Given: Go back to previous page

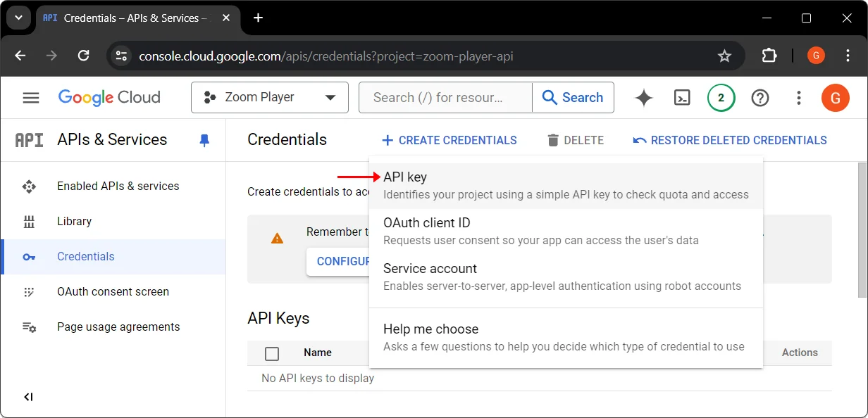Looking at the screenshot, I should coord(20,56).
